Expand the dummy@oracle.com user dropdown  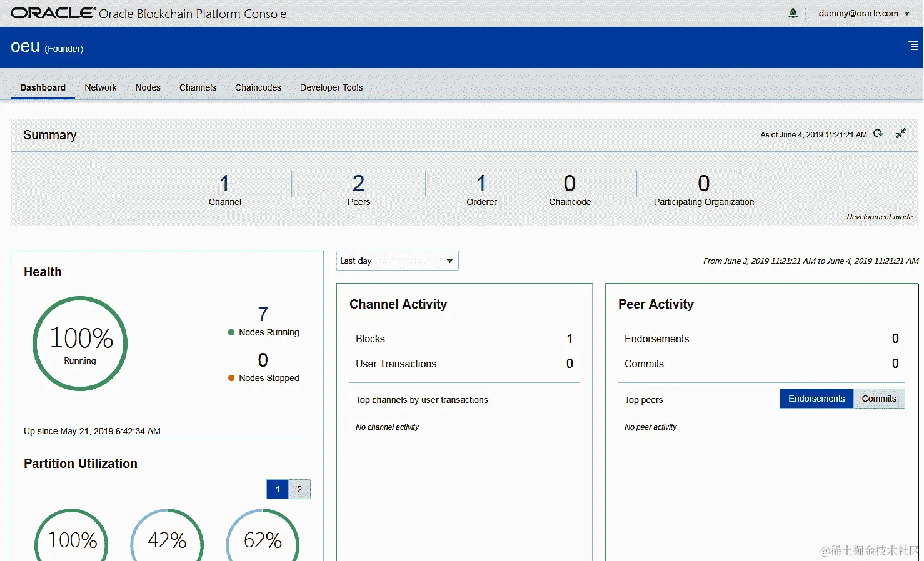pyautogui.click(x=864, y=13)
